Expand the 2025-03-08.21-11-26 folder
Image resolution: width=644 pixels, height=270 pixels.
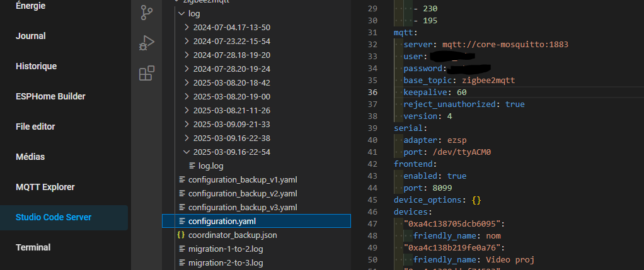point(187,110)
